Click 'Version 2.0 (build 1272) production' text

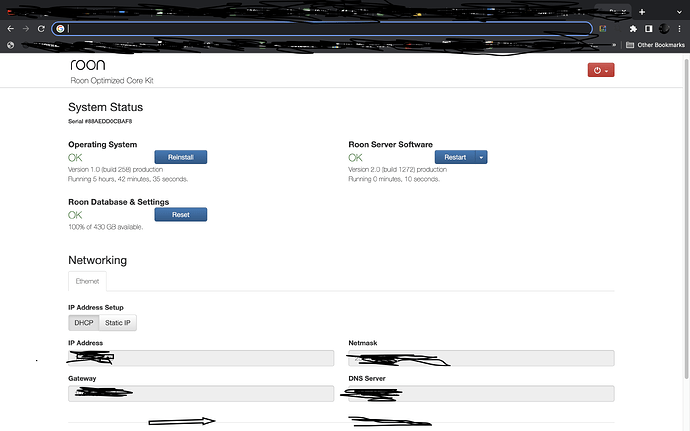click(397, 169)
